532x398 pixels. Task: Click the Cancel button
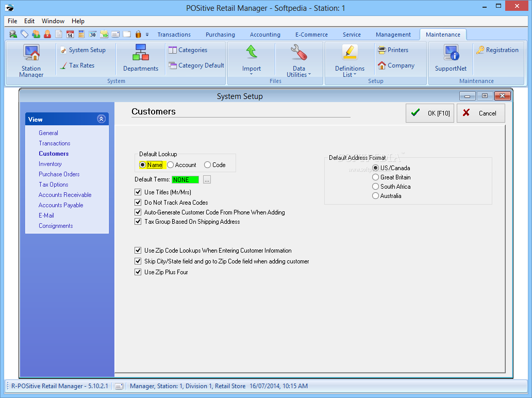pyautogui.click(x=480, y=113)
